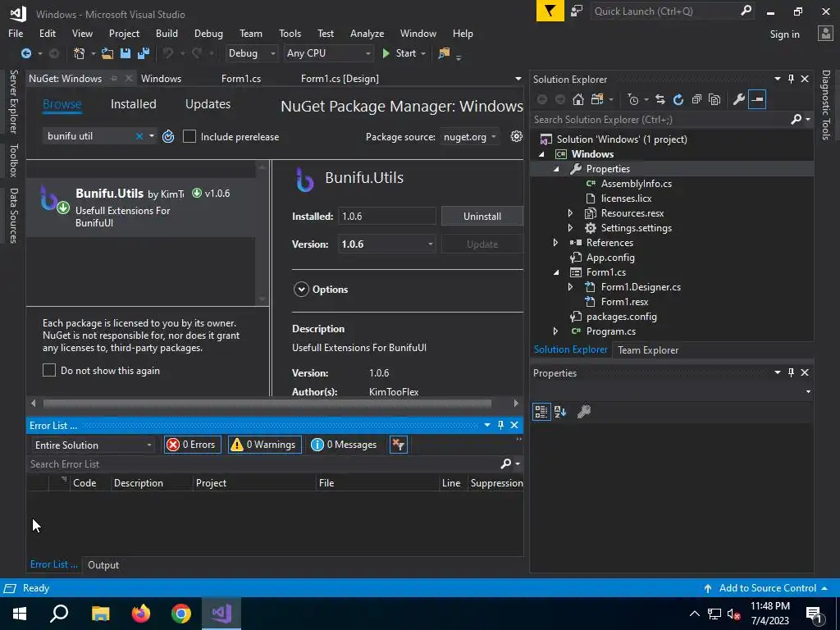Open the Build menu
This screenshot has width=840, height=630.
(x=167, y=33)
